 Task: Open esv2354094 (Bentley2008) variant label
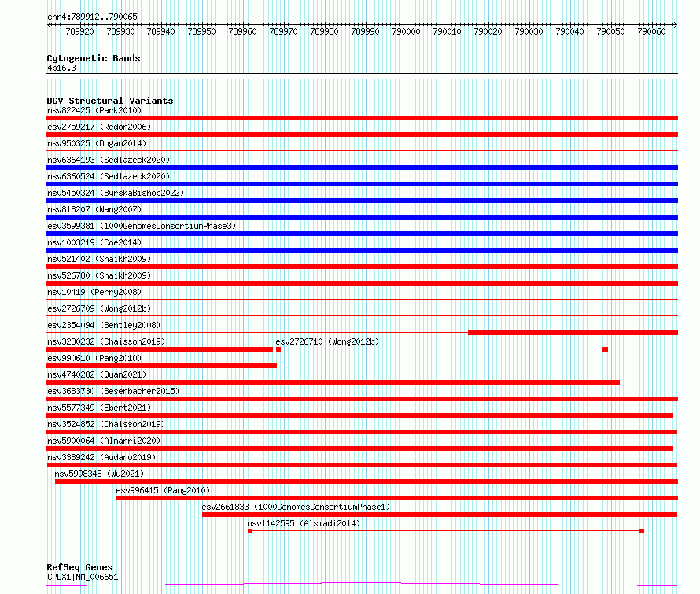coord(104,325)
